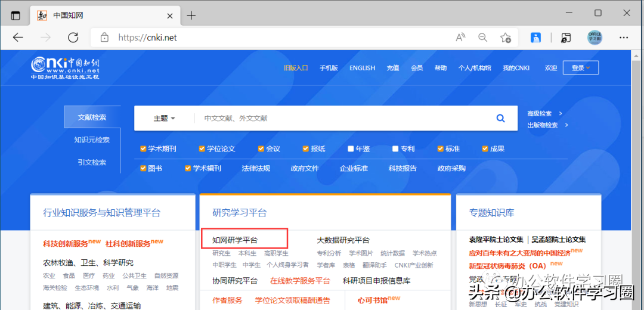644x310 pixels.
Task: Click the zoom out magnifier icon
Action: click(x=483, y=38)
